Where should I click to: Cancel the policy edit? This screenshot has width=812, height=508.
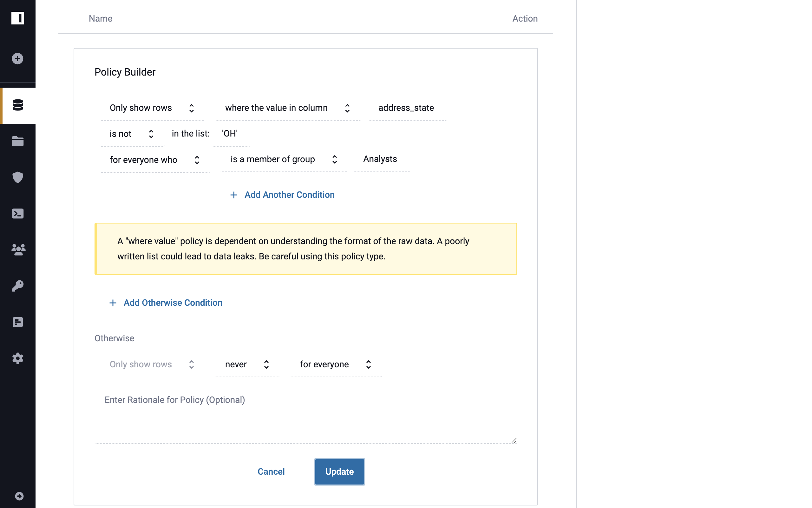(x=271, y=472)
